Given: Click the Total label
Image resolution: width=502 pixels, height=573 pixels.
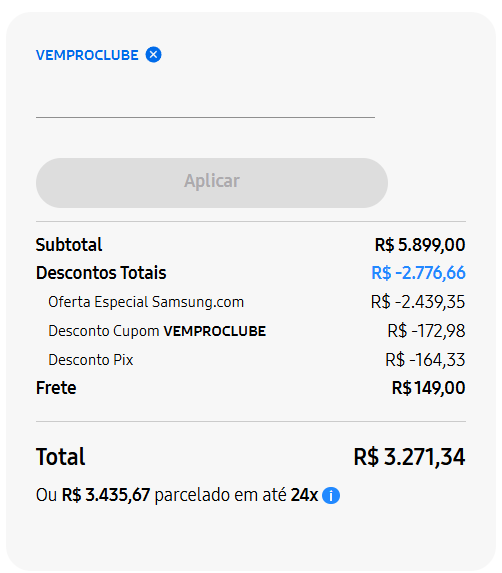Looking at the screenshot, I should coord(60,456).
